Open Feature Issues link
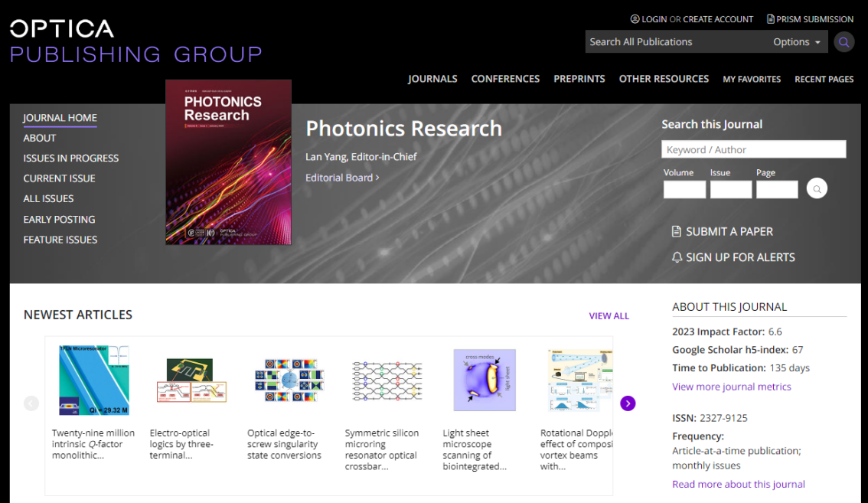This screenshot has width=868, height=503. [60, 240]
